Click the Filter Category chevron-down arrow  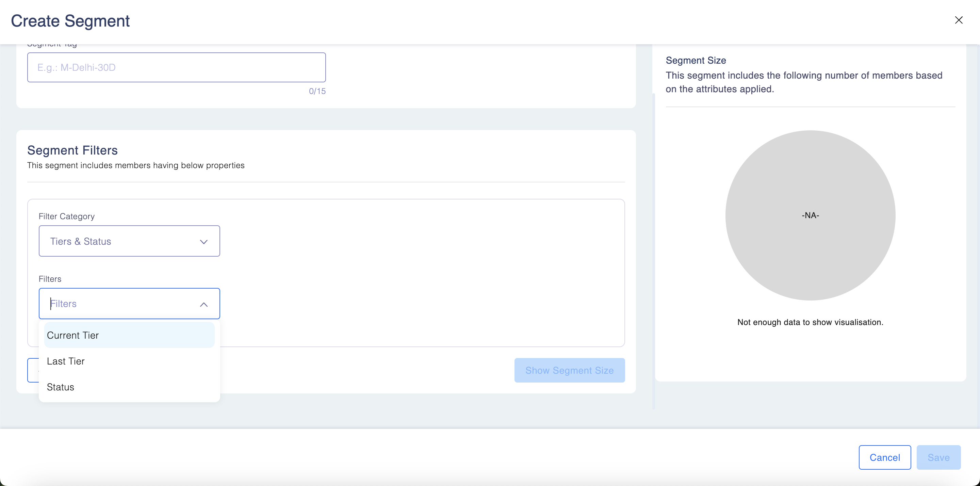pos(204,242)
